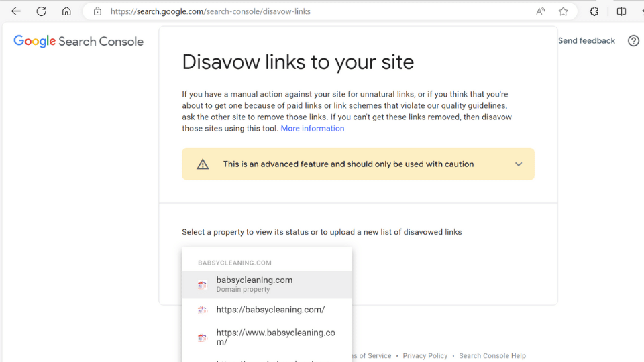Image resolution: width=644 pixels, height=362 pixels.
Task: Choose the https://www.babsycleaning.com/ property
Action: 267,337
